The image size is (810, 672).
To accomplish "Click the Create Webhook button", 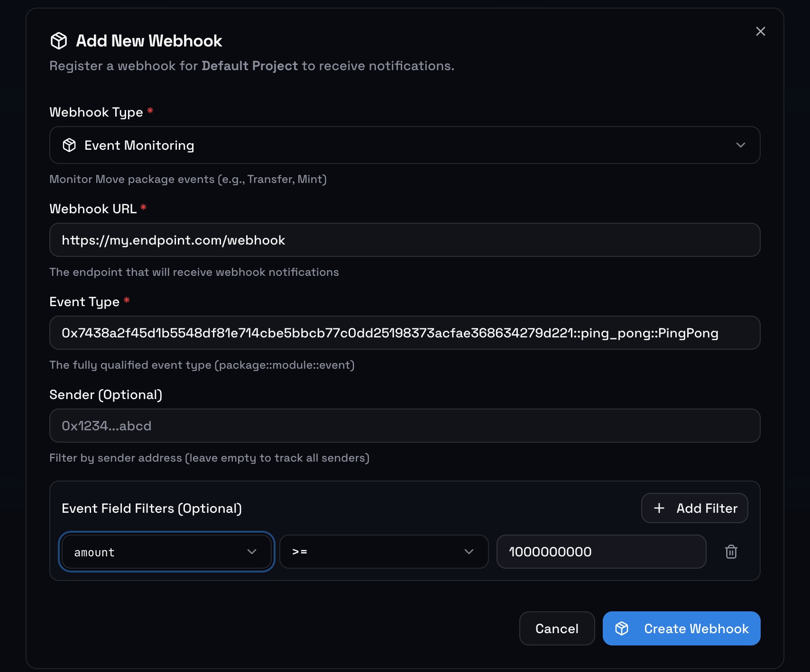I will [x=681, y=628].
